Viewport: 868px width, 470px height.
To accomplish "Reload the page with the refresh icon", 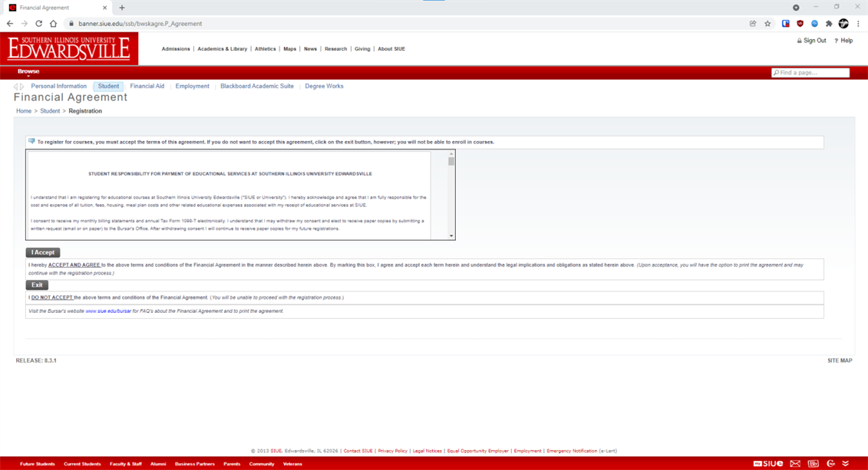I will (x=38, y=24).
